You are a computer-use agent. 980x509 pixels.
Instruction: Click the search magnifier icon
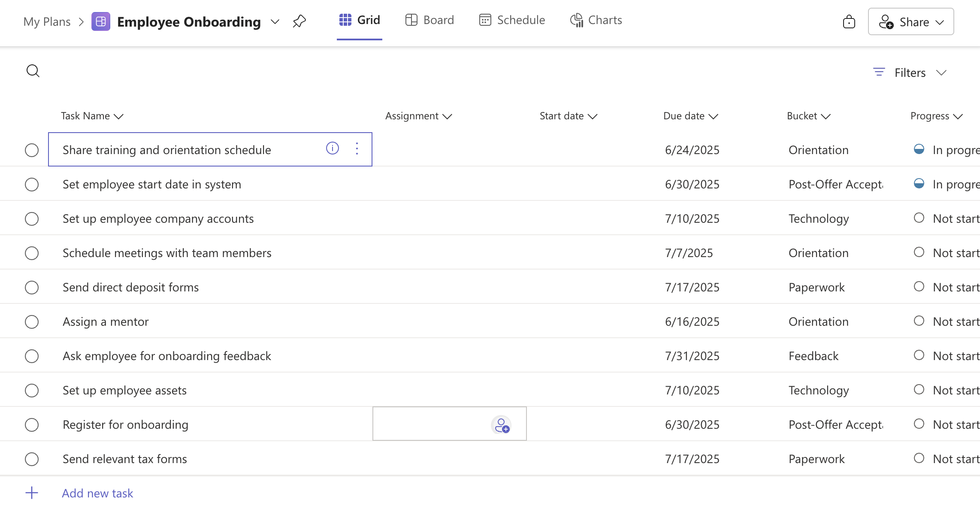pos(33,71)
